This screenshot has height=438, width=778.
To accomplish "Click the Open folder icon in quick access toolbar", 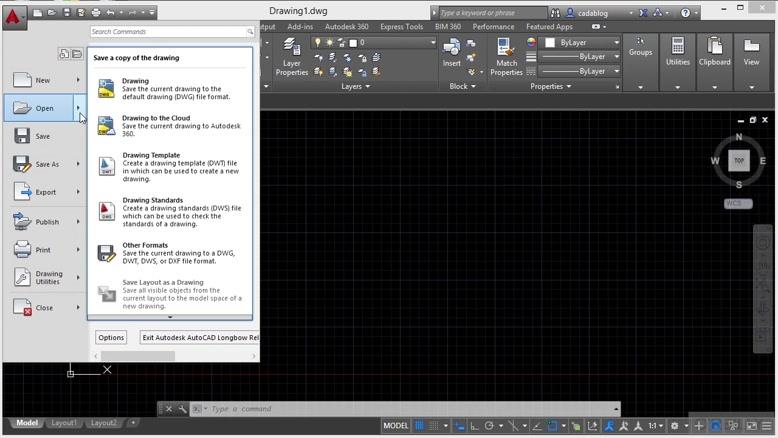I will (52, 12).
